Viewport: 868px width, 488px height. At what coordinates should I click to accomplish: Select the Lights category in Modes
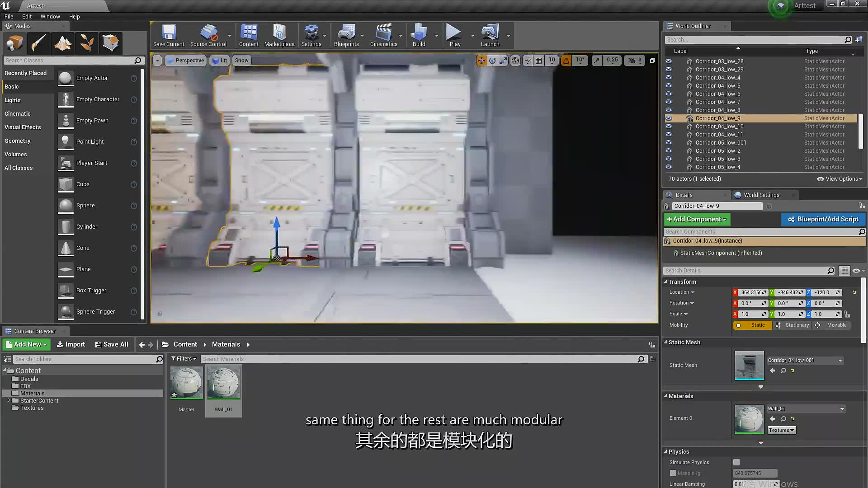pos(13,100)
